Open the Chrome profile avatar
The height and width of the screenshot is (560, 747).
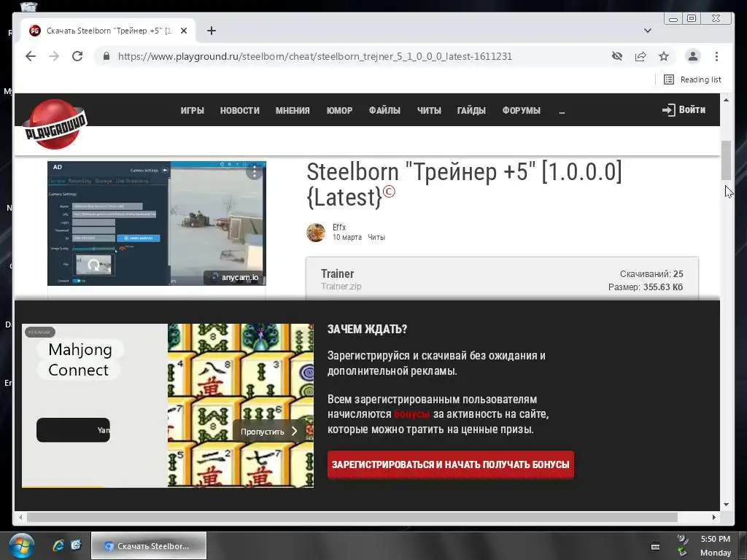coord(693,56)
